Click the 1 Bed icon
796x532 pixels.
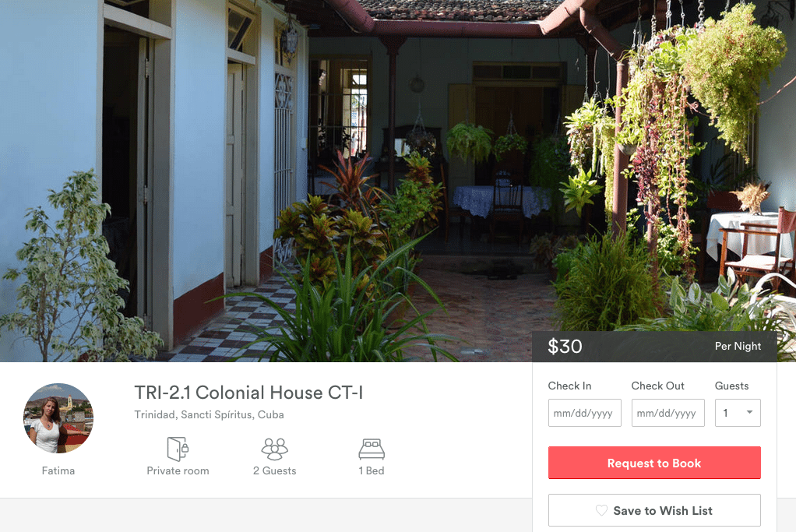(x=372, y=449)
